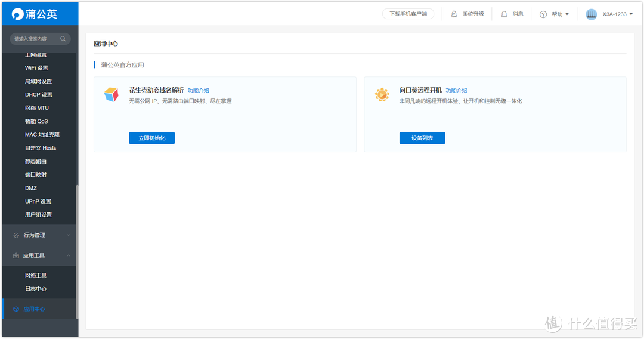Image resolution: width=644 pixels, height=339 pixels.
Task: Click the 花生壳 colorful cube app icon
Action: click(112, 94)
